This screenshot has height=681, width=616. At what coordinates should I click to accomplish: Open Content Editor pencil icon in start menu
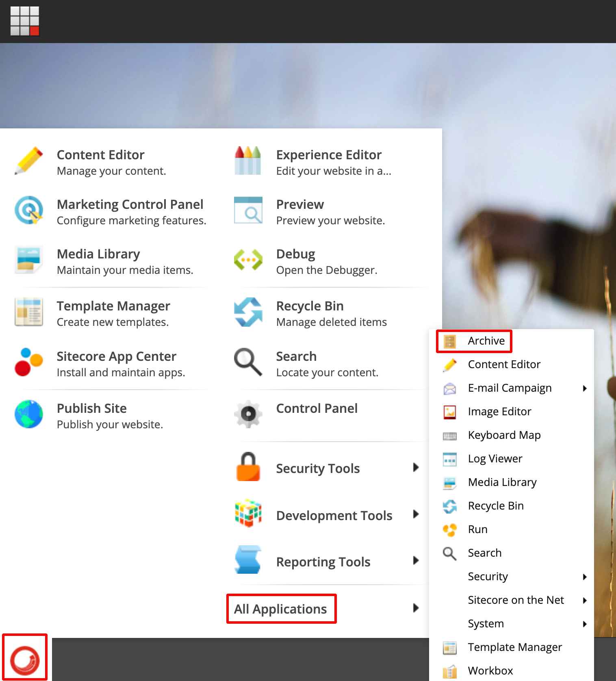[x=29, y=161]
